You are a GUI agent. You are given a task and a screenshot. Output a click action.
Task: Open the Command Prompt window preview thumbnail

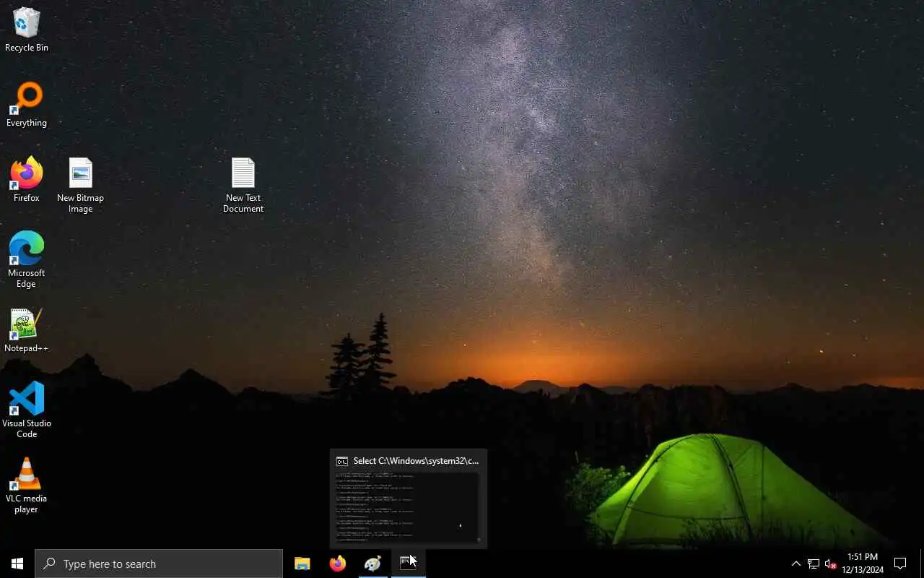tap(408, 507)
